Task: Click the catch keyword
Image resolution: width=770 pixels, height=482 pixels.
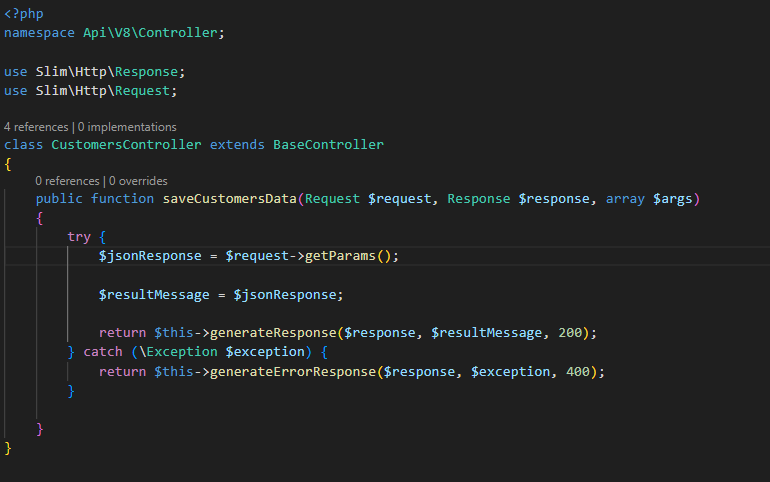Action: [x=103, y=352]
